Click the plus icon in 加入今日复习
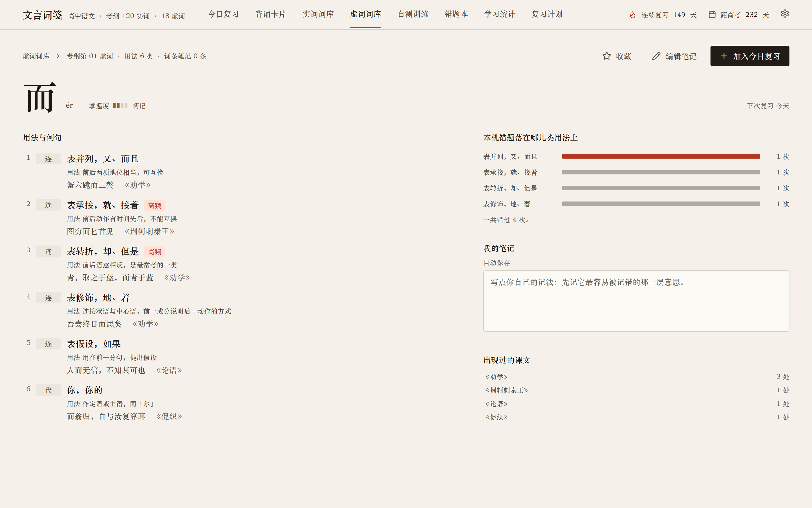The image size is (812, 508). (724, 56)
